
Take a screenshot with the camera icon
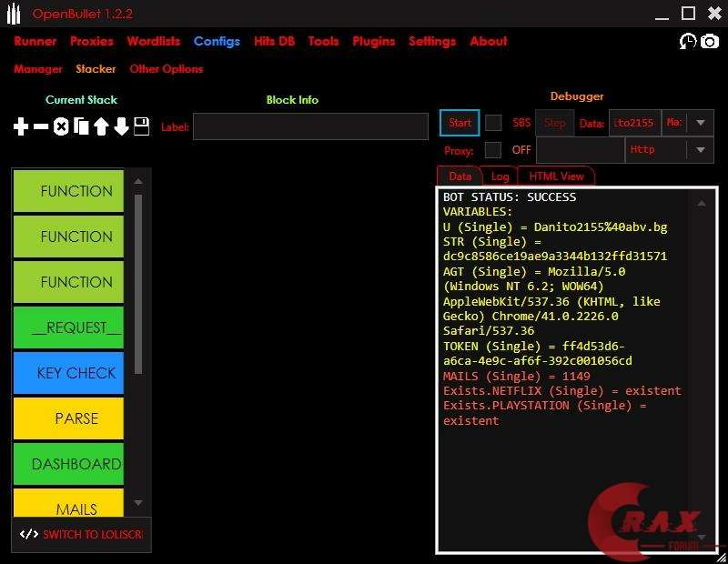pos(710,41)
